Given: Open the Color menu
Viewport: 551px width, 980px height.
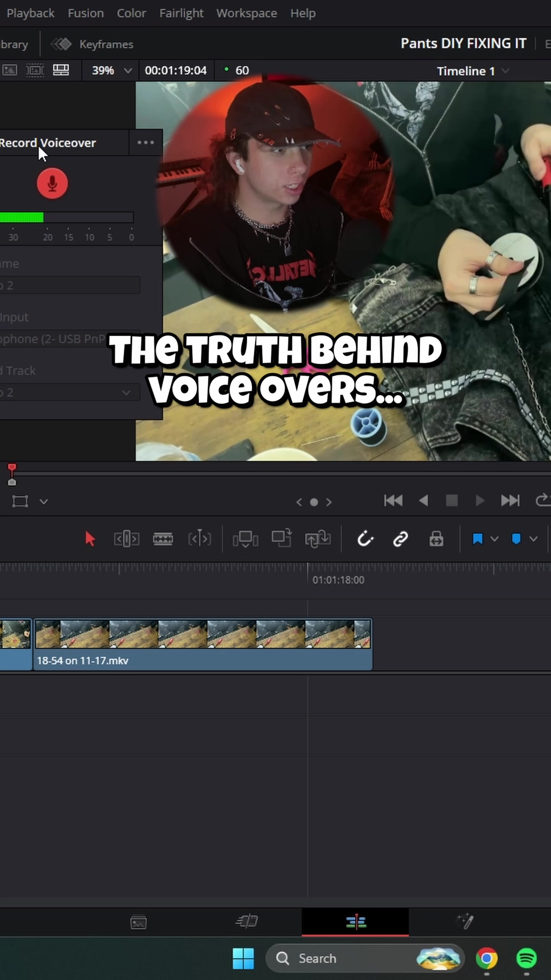Looking at the screenshot, I should pyautogui.click(x=131, y=13).
